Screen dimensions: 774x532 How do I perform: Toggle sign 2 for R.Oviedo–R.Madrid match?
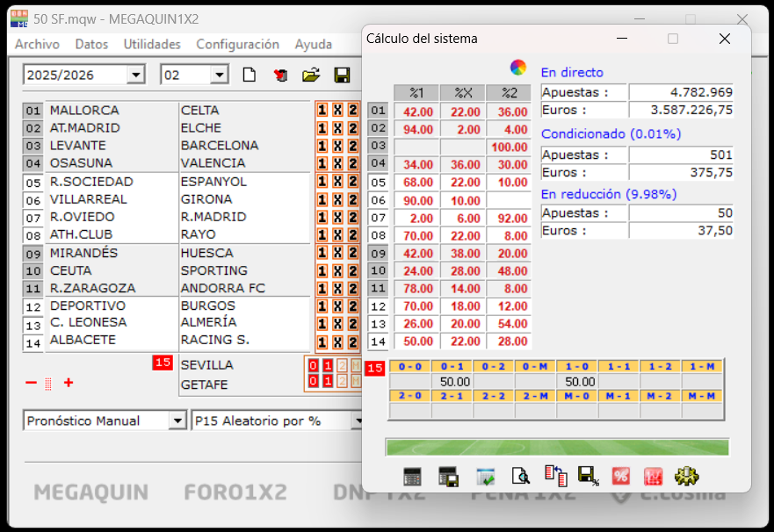point(353,217)
